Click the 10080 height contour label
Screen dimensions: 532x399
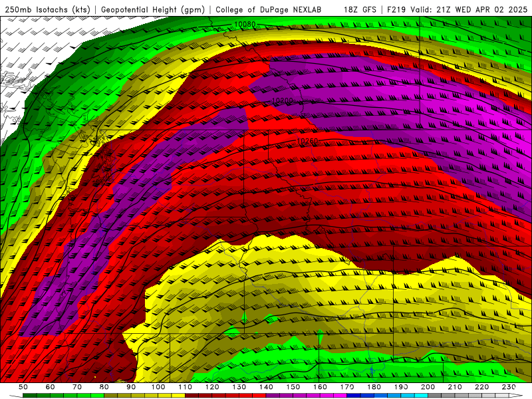click(x=245, y=25)
